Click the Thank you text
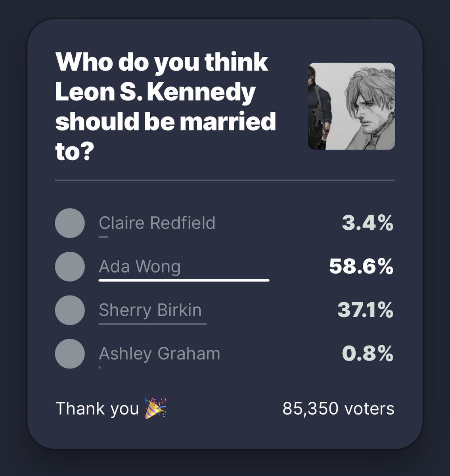 (97, 409)
